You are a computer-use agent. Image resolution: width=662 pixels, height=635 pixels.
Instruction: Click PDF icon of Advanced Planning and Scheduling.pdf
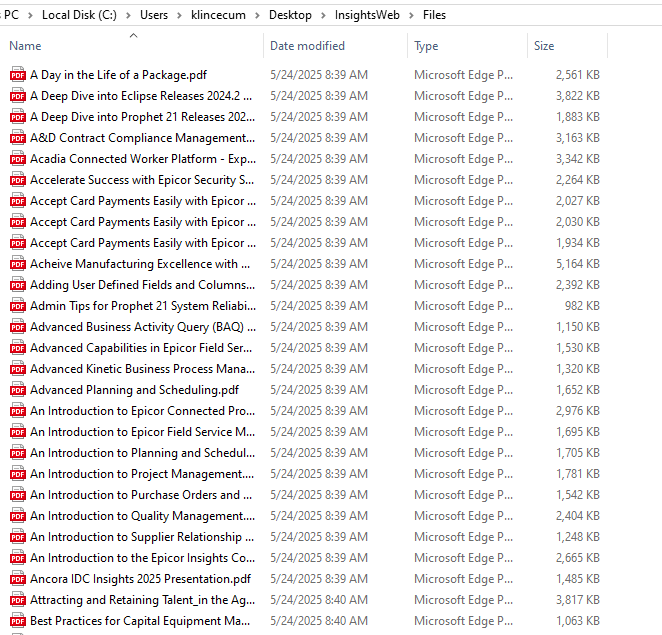[18, 390]
